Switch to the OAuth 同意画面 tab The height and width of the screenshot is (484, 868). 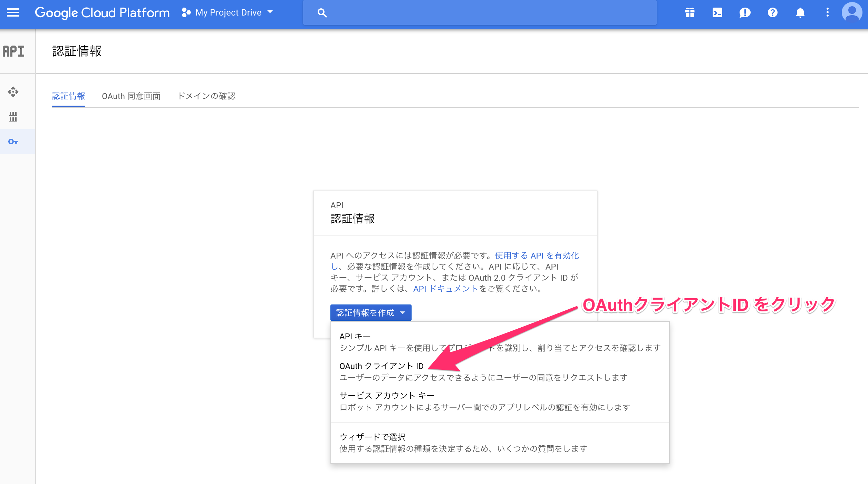point(131,96)
